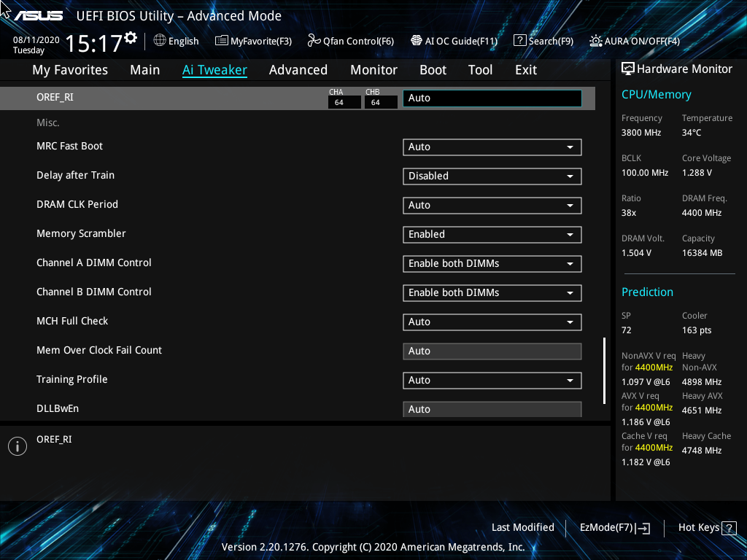Screen dimensions: 747x560
Task: Launch the AI OC Guide
Action: tap(454, 41)
